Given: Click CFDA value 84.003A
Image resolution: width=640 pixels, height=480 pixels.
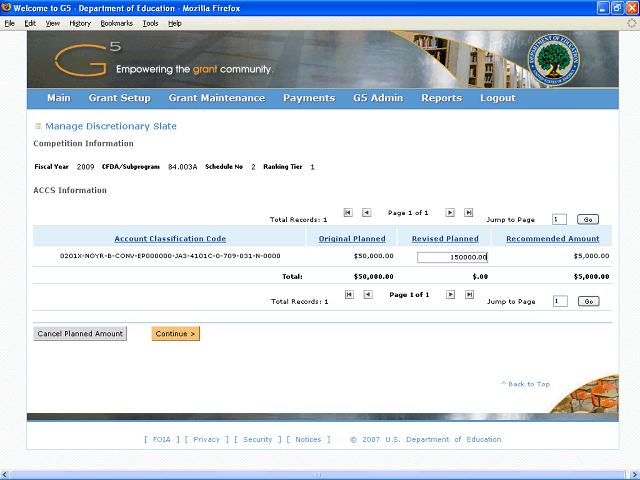Looking at the screenshot, I should pos(182,167).
